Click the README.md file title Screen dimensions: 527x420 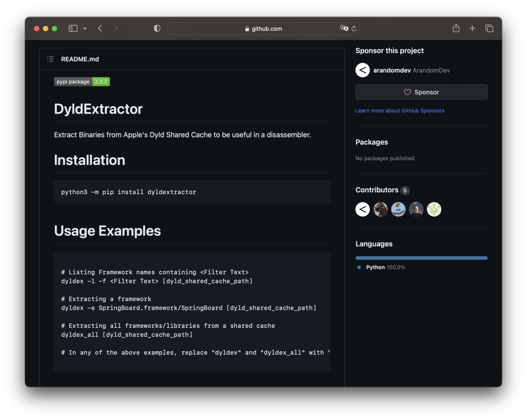pos(80,59)
